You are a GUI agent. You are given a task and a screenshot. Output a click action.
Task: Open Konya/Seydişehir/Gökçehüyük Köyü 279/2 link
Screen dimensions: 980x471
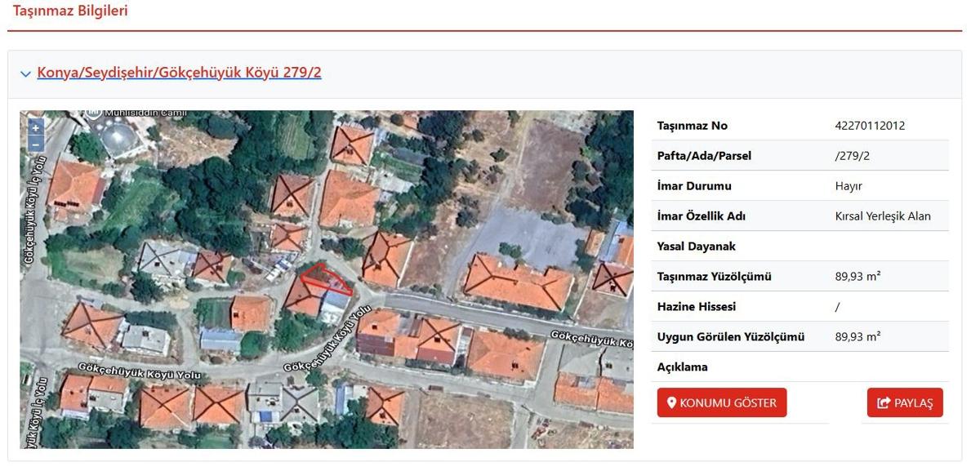click(179, 73)
